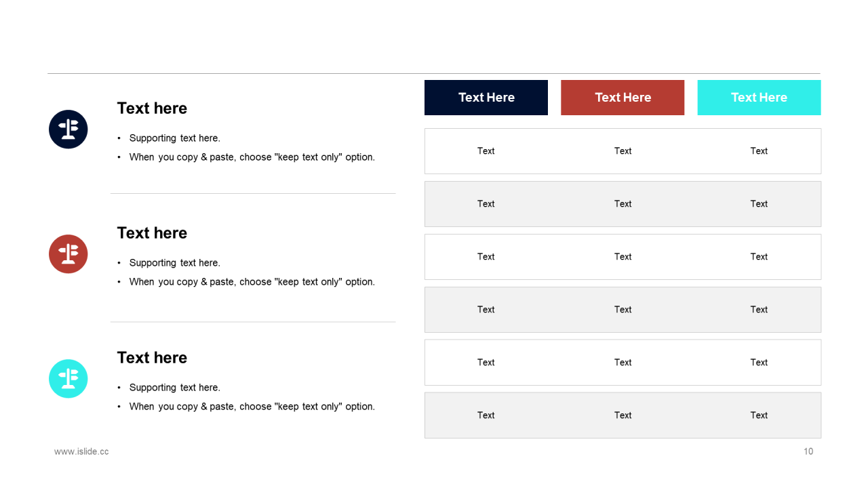
Task: Click last row's 'Text' cell under navy column
Action: tap(486, 415)
